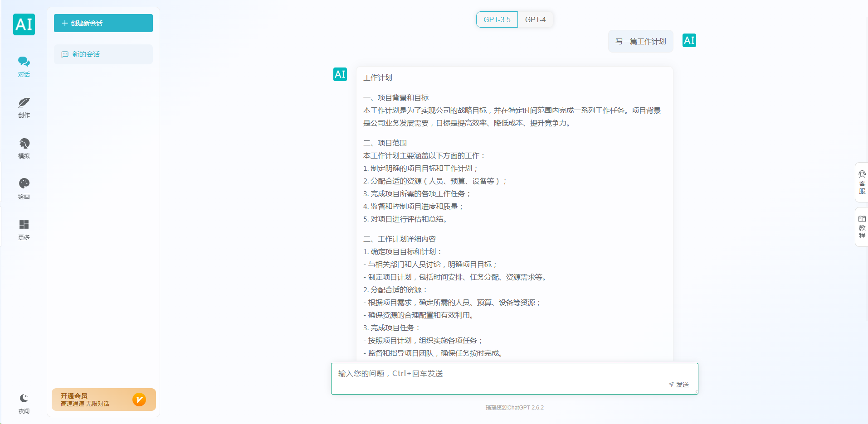Click the AI logo in the sidebar
This screenshot has width=868, height=424.
(24, 24)
